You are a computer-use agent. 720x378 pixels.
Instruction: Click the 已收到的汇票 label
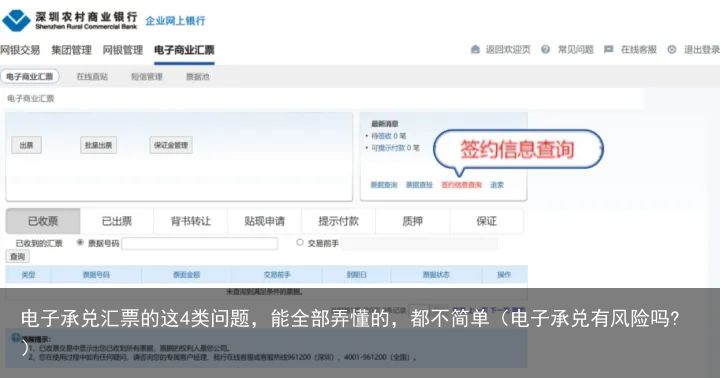39,243
